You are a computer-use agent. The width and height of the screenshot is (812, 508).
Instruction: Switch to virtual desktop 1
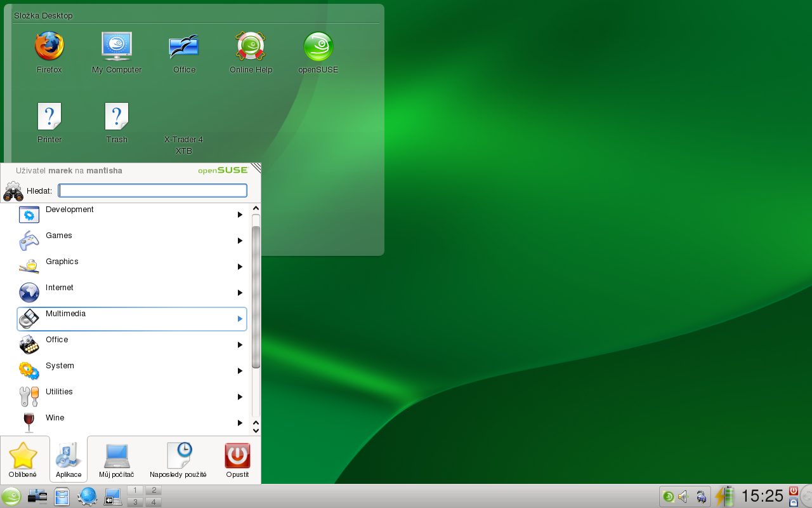pyautogui.click(x=135, y=490)
